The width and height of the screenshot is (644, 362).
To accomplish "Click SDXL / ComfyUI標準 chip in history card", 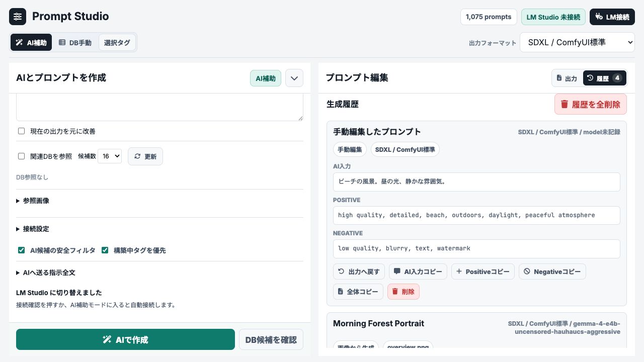I will (x=405, y=150).
